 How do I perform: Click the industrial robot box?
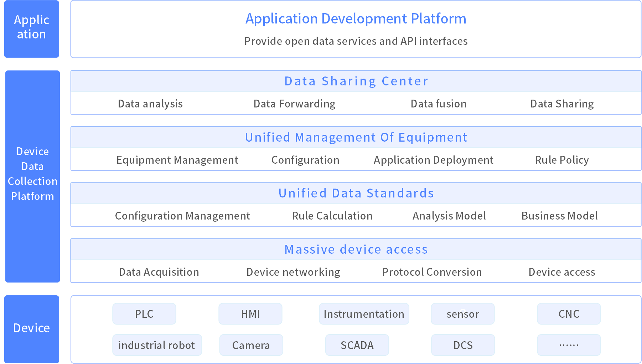(x=157, y=345)
